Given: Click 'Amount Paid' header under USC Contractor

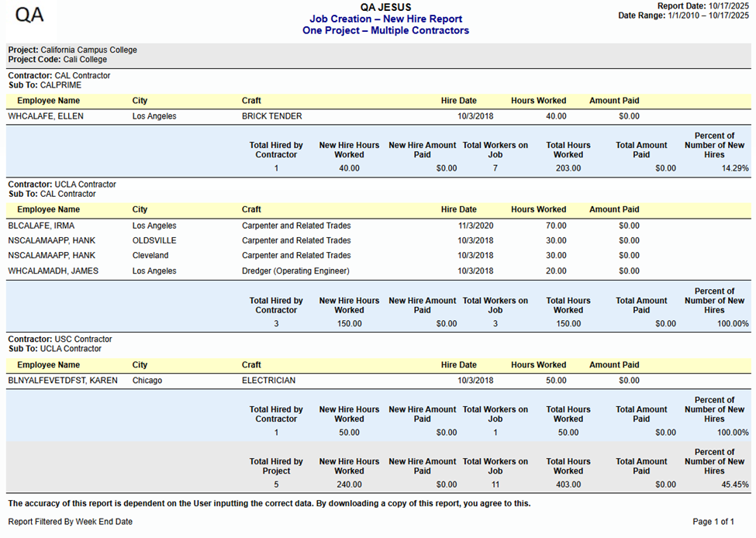Looking at the screenshot, I should point(614,365).
